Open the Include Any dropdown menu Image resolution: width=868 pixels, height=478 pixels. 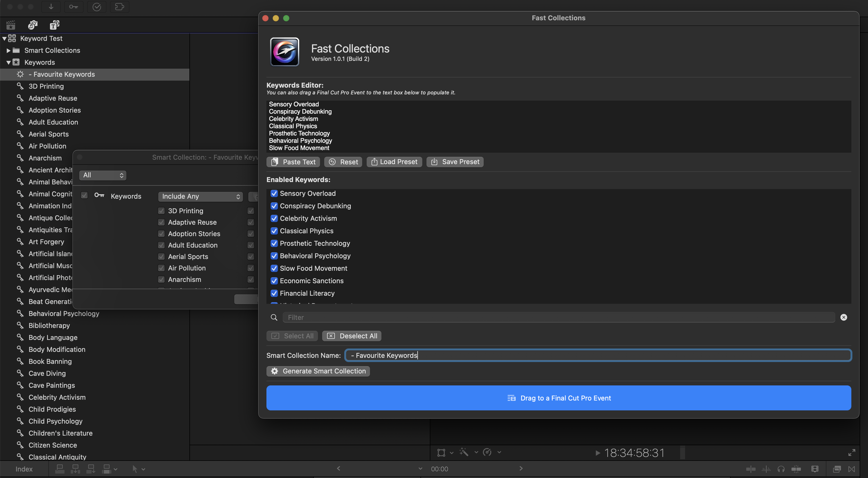coord(200,196)
